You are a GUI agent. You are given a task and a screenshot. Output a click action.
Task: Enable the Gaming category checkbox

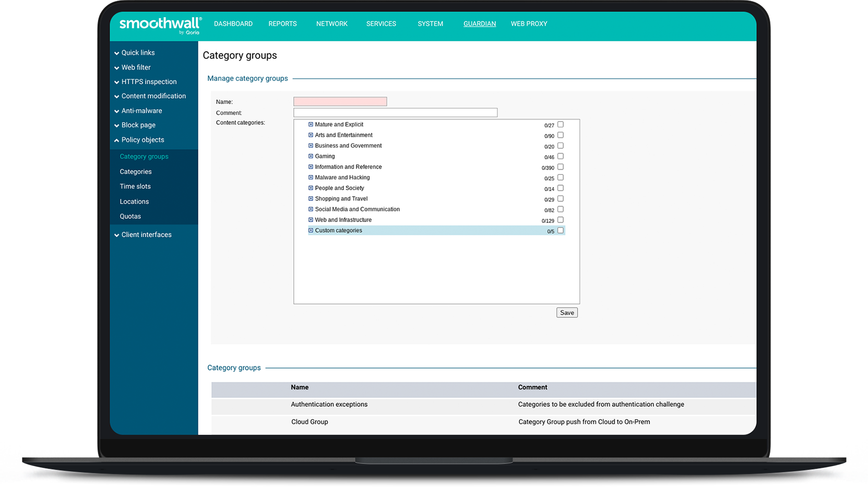point(560,156)
